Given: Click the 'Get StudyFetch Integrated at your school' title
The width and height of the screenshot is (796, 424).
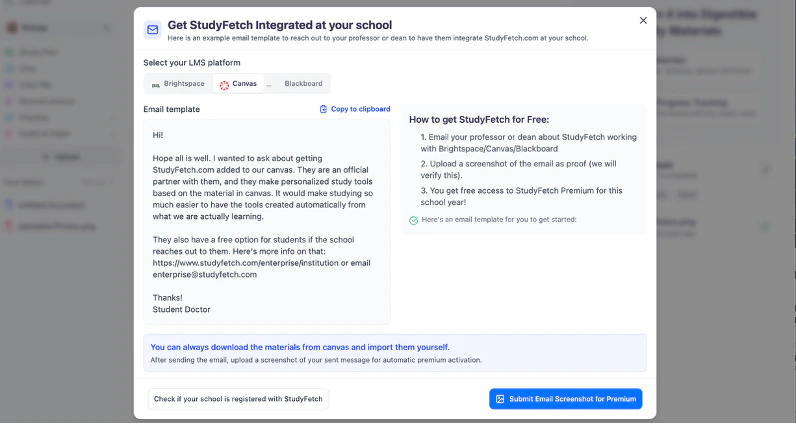Looking at the screenshot, I should click(x=280, y=25).
